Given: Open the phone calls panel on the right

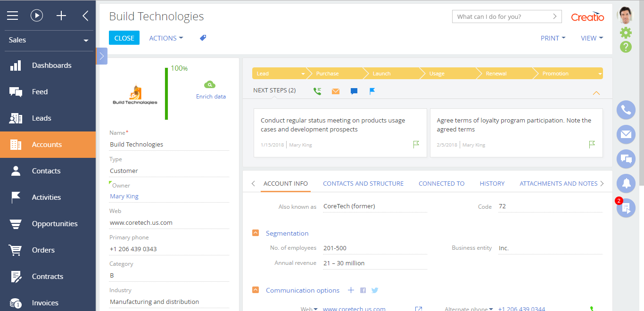Looking at the screenshot, I should point(626,110).
